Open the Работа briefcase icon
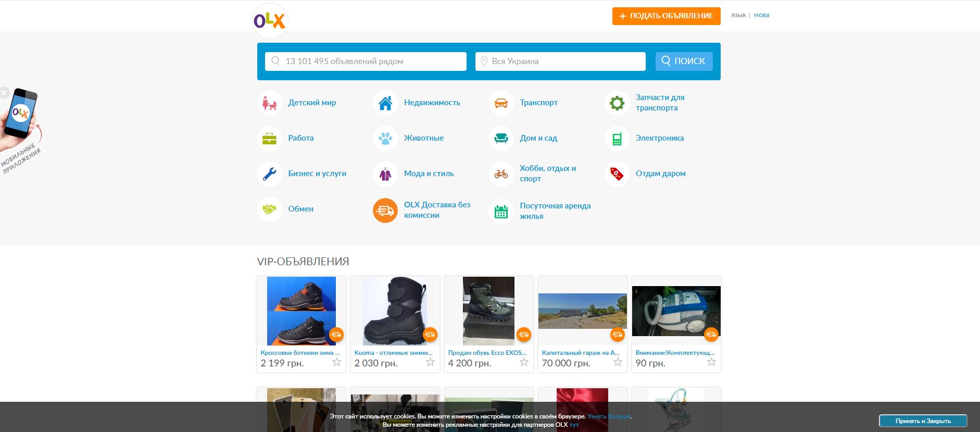The height and width of the screenshot is (432, 980). pos(270,139)
